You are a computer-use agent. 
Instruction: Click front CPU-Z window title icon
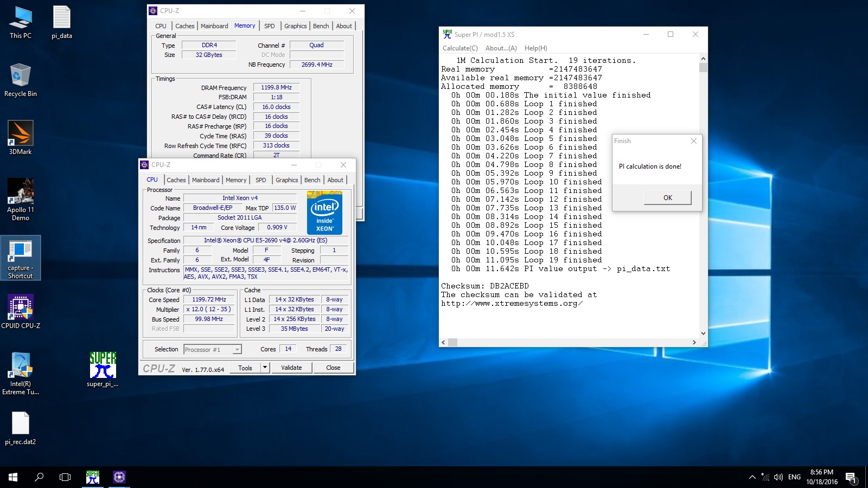pos(144,165)
